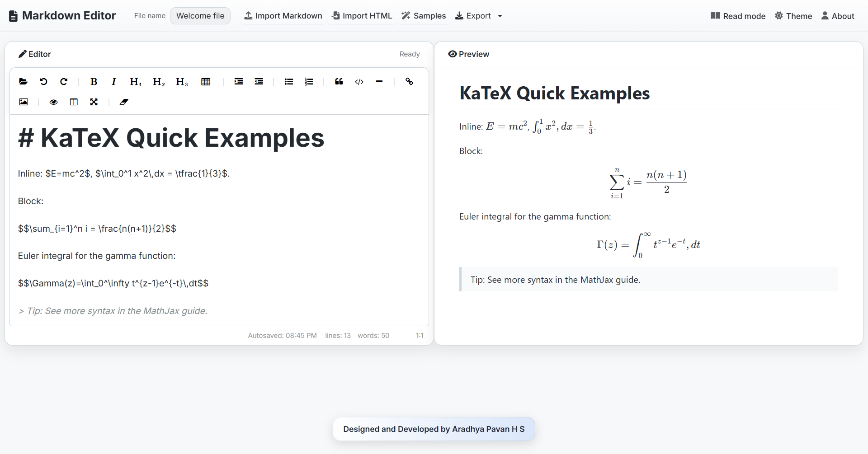Toggle the preview eye icon
Viewport: 868px width, 454px height.
tap(54, 102)
